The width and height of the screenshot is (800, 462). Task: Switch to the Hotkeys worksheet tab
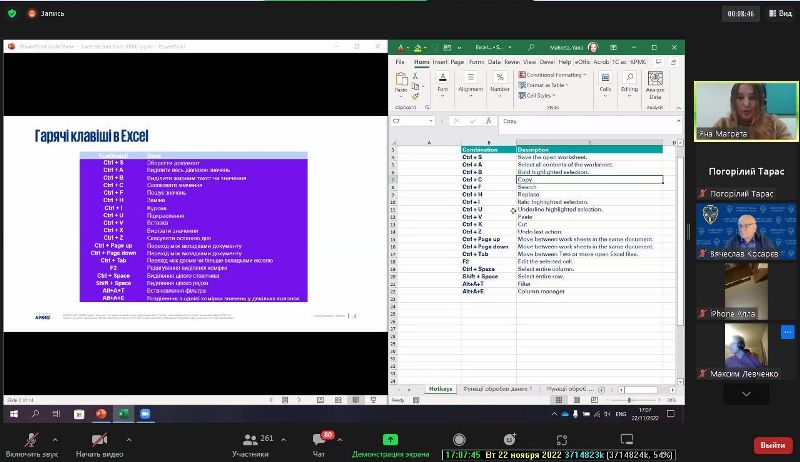[440, 388]
